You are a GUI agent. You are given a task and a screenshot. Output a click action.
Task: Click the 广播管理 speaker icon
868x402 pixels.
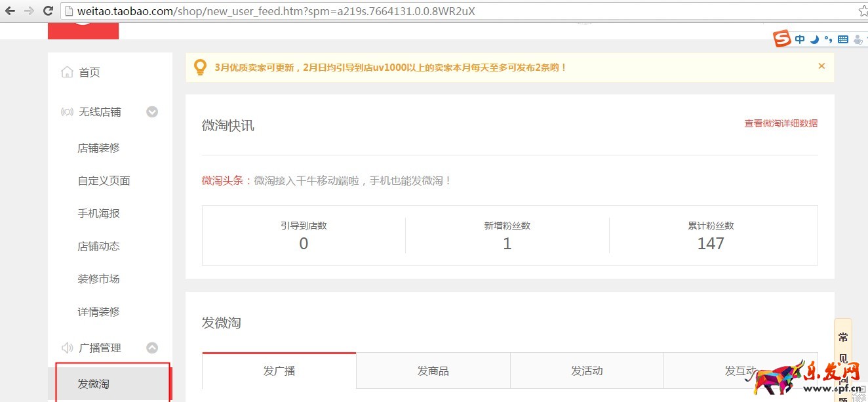(x=67, y=348)
